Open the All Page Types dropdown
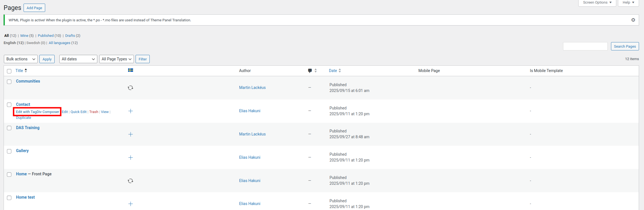644x210 pixels. point(116,59)
